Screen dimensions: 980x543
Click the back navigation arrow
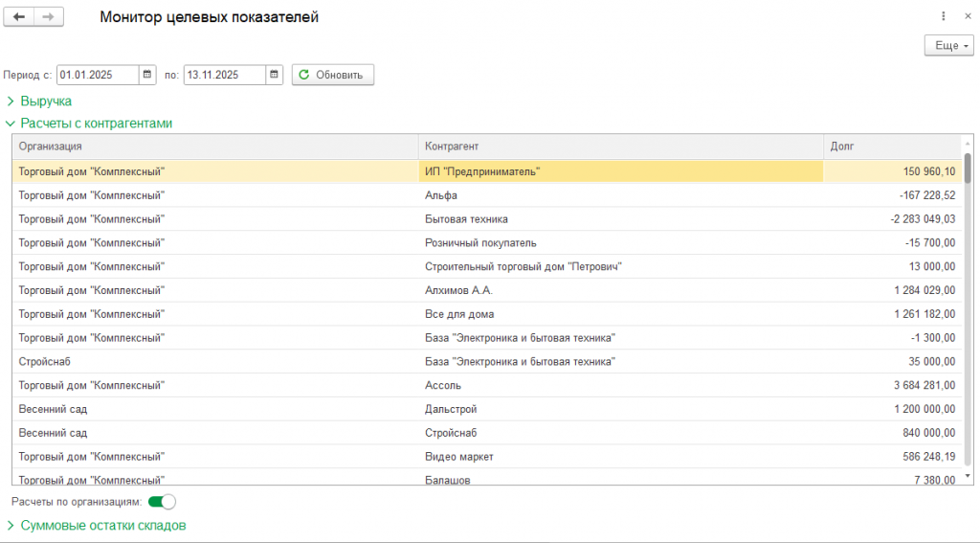click(x=20, y=17)
